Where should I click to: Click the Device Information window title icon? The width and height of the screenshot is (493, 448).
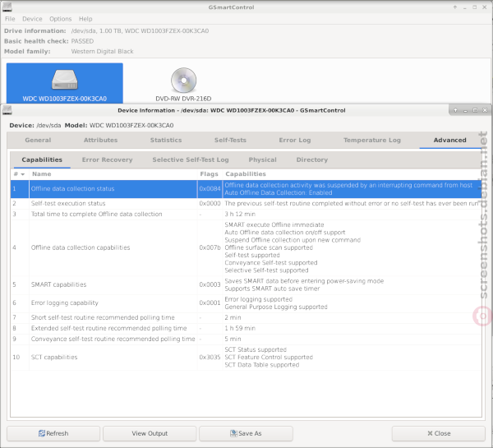coord(7,110)
